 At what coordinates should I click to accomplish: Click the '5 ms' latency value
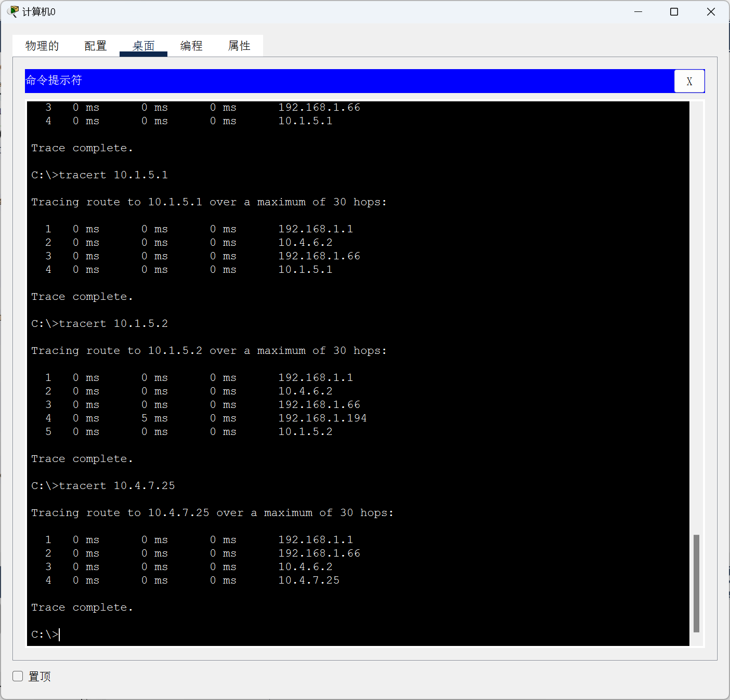[x=154, y=418]
